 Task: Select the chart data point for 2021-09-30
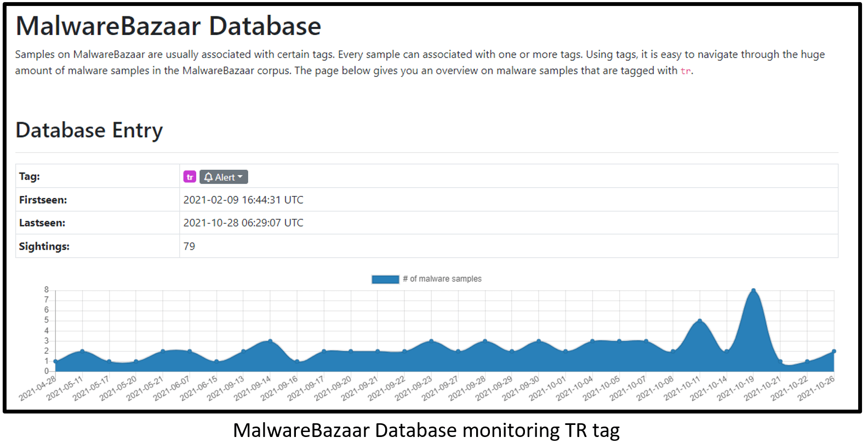tap(539, 341)
